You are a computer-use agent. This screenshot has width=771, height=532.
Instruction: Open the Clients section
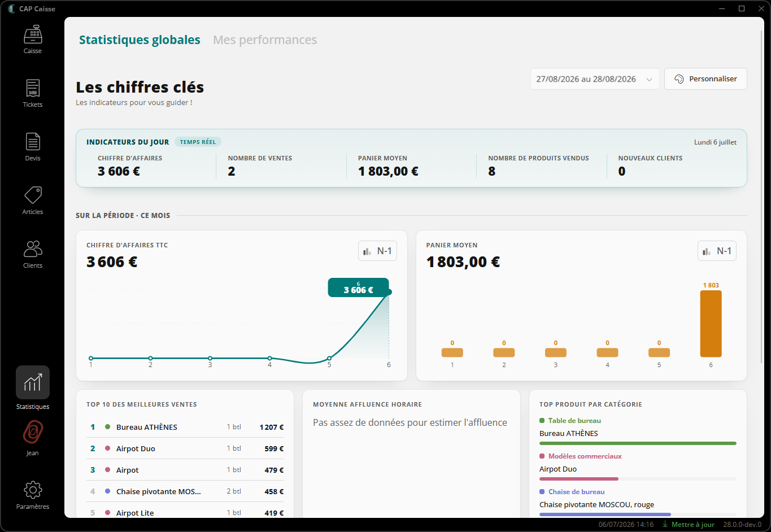point(33,254)
